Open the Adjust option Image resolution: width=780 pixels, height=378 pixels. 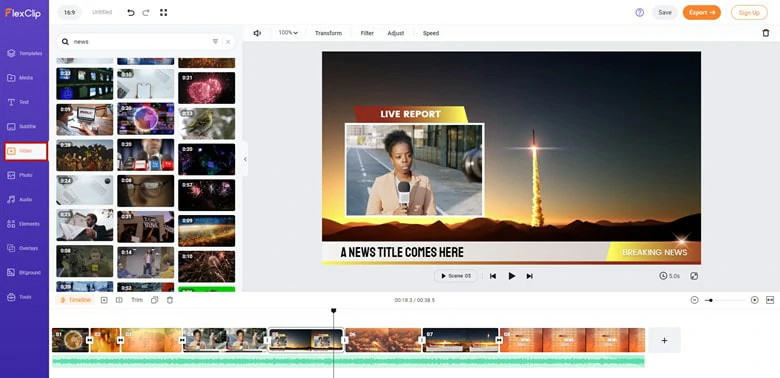click(x=395, y=33)
